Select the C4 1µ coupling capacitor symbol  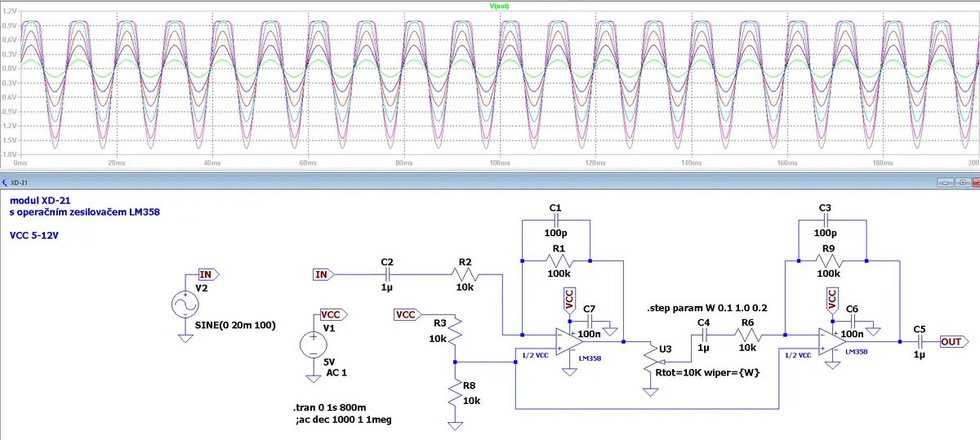(x=703, y=335)
